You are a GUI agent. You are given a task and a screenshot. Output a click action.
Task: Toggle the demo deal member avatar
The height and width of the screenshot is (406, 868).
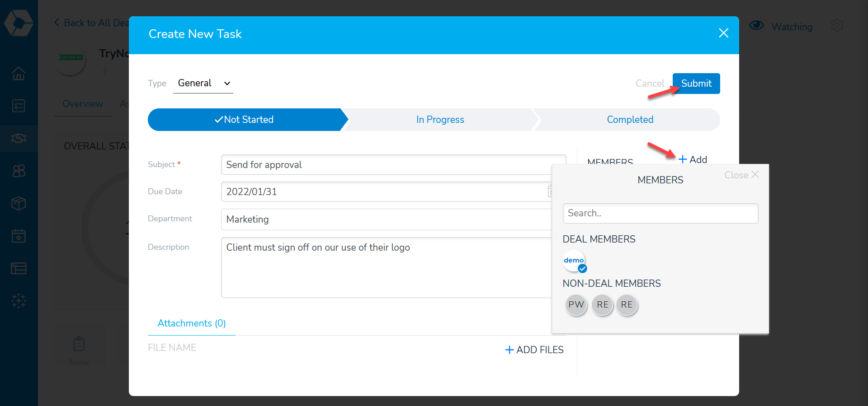[574, 261]
